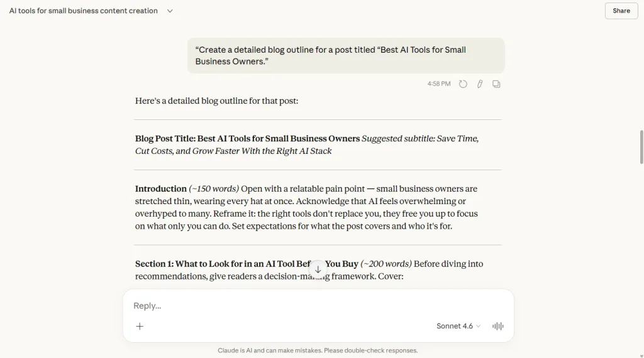644x358 pixels.
Task: Click the chat title 'AI tools for small business content creation'
Action: click(x=84, y=11)
